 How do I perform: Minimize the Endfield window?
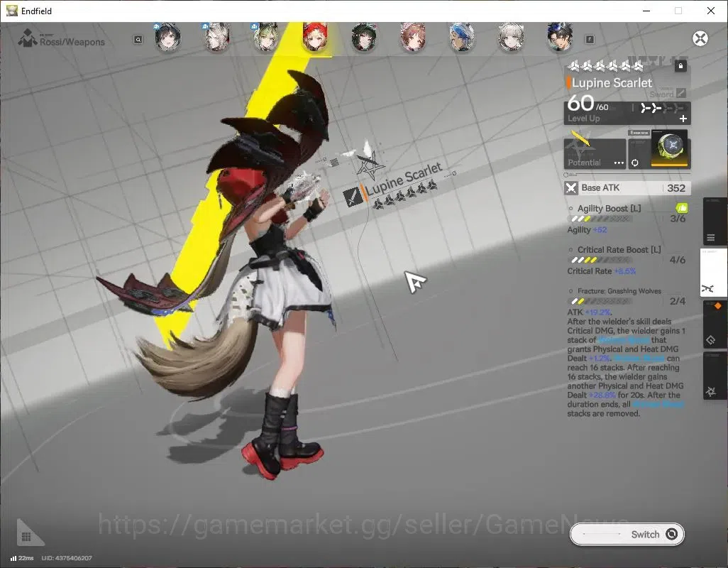(x=646, y=11)
